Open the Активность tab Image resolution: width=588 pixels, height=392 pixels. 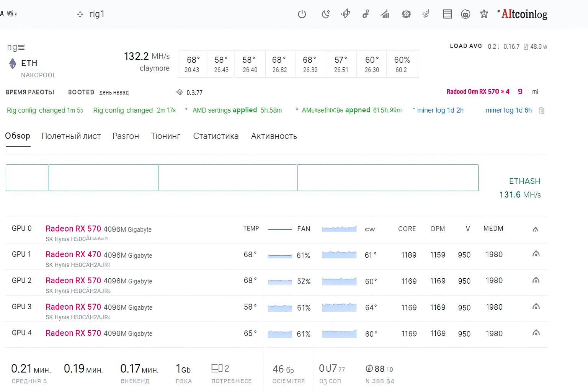pyautogui.click(x=274, y=136)
